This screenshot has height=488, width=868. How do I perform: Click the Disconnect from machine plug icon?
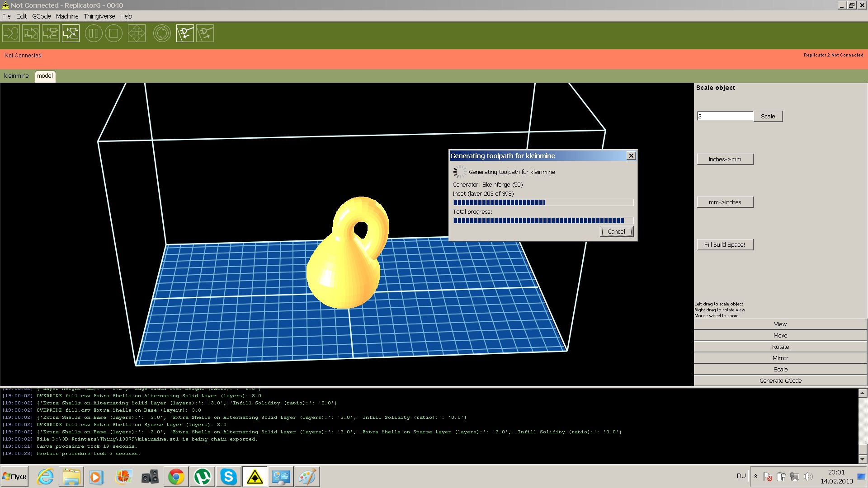point(205,33)
